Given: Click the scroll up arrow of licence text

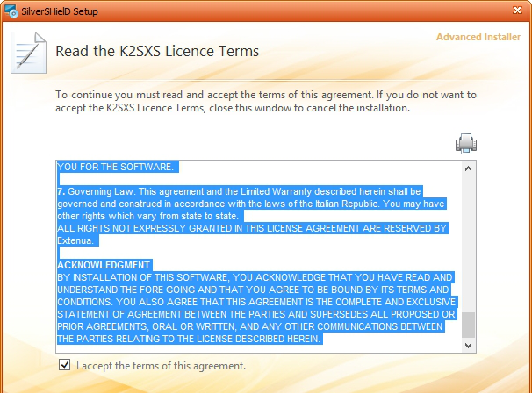Looking at the screenshot, I should coord(468,168).
